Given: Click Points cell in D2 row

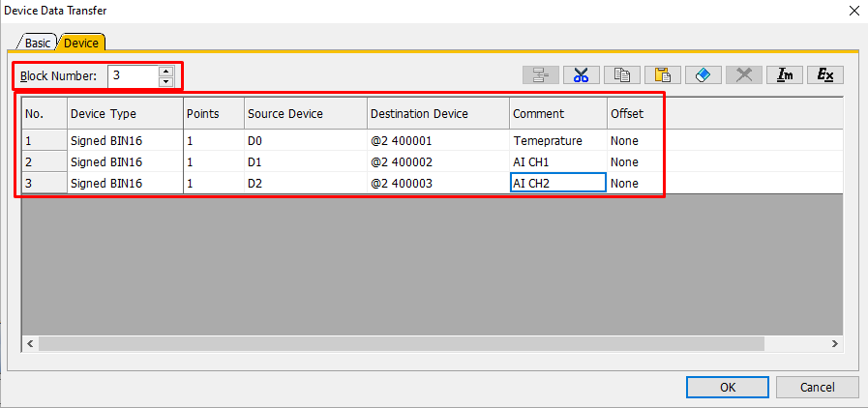Looking at the screenshot, I should tap(214, 183).
